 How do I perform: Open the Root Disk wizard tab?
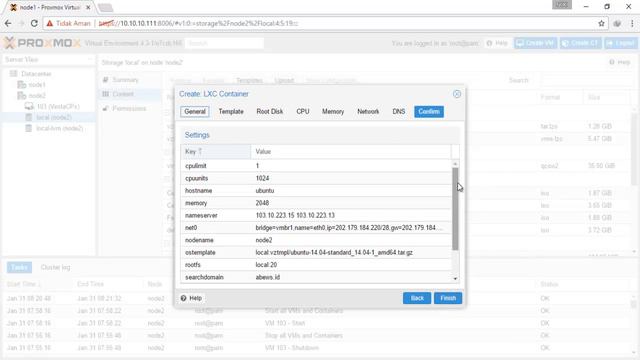(x=270, y=111)
